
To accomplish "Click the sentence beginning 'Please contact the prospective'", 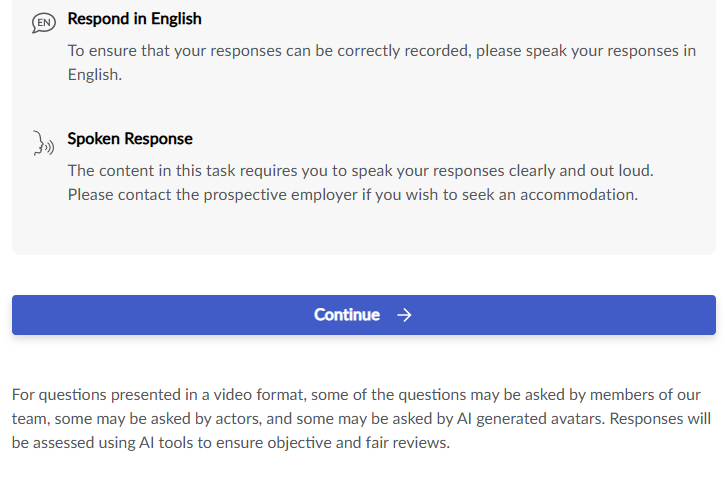I will (353, 195).
